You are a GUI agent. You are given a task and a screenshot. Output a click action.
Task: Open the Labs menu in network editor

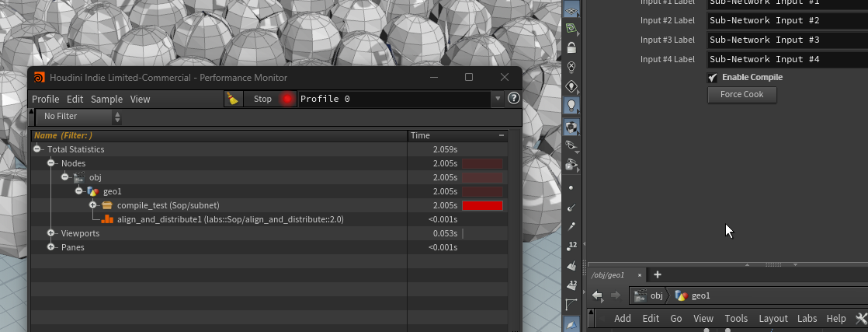807,319
